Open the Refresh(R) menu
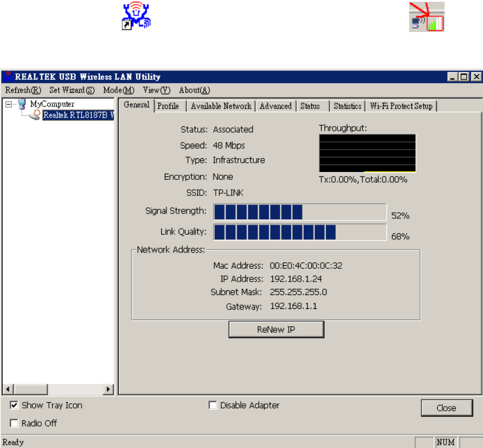The image size is (483, 448). 23,90
